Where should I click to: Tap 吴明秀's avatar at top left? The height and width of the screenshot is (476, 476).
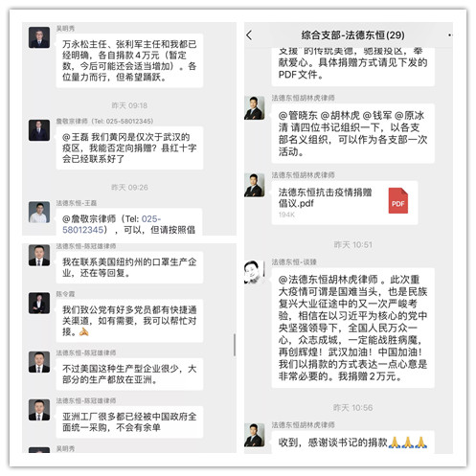pyautogui.click(x=39, y=37)
